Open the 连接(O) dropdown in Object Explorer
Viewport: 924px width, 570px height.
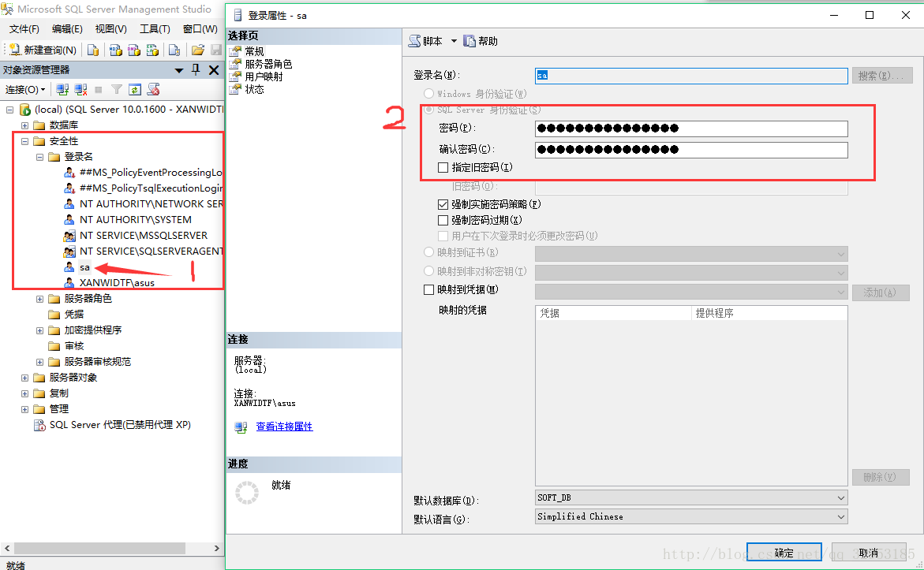pos(25,90)
